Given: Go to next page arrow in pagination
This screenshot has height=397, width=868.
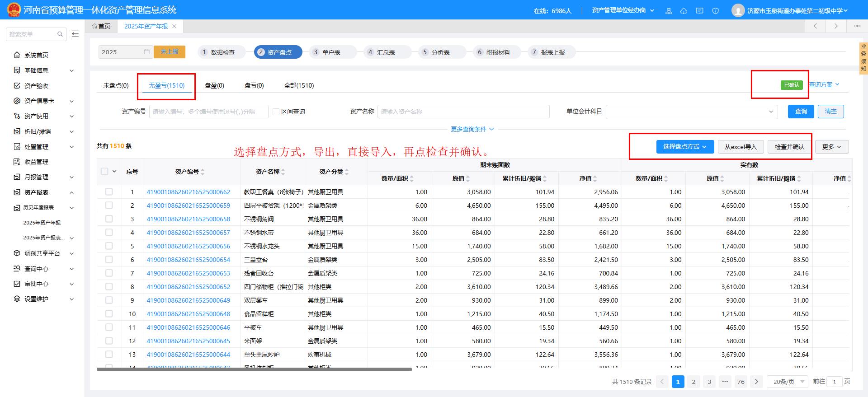Looking at the screenshot, I should point(756,382).
